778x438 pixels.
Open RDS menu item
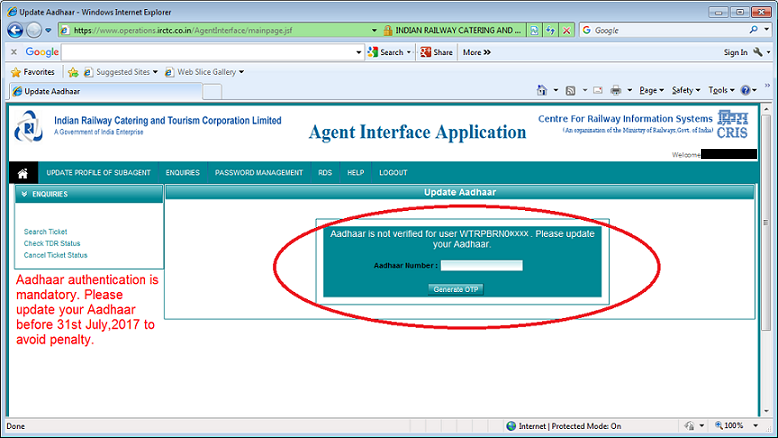click(x=325, y=173)
